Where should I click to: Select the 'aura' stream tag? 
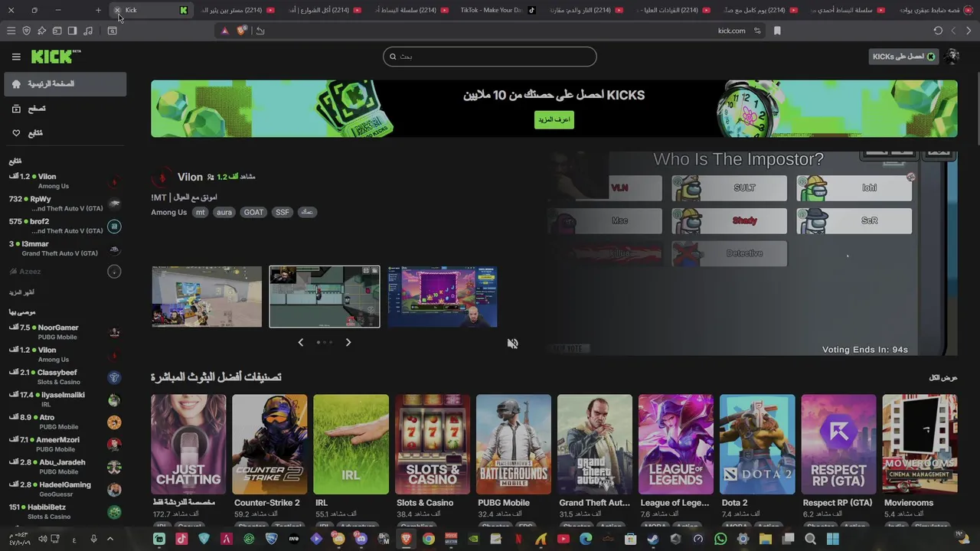(224, 212)
